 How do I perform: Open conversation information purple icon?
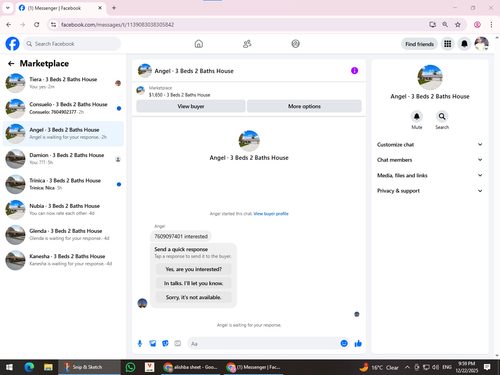354,71
